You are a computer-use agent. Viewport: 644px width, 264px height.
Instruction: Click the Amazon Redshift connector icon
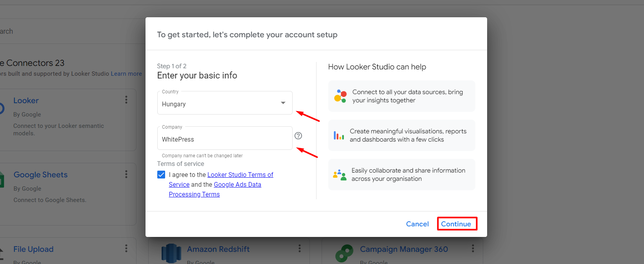pos(171,253)
